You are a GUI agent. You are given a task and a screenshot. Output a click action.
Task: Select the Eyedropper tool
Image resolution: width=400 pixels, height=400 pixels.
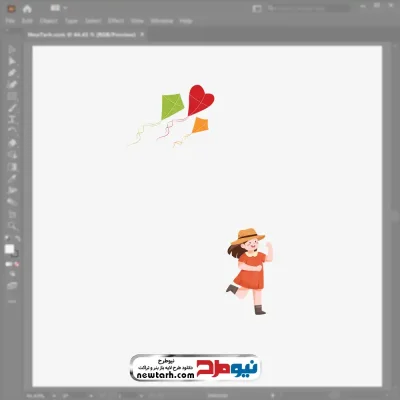[x=12, y=178]
